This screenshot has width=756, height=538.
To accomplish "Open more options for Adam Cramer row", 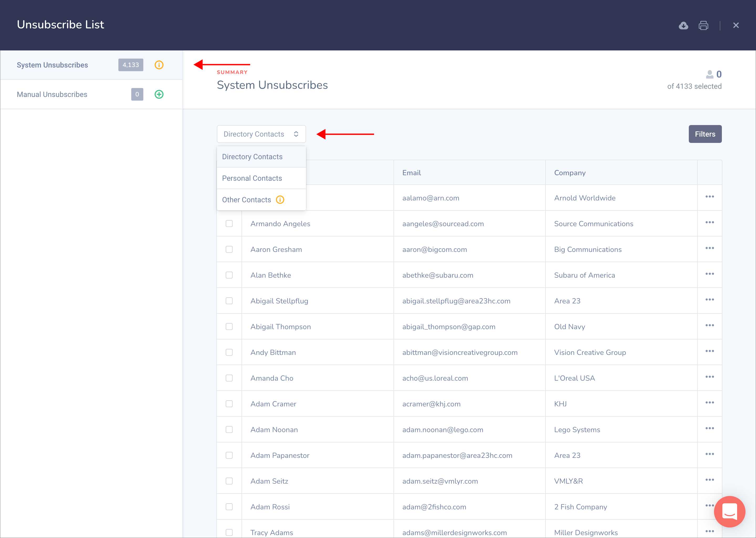I will tap(710, 402).
